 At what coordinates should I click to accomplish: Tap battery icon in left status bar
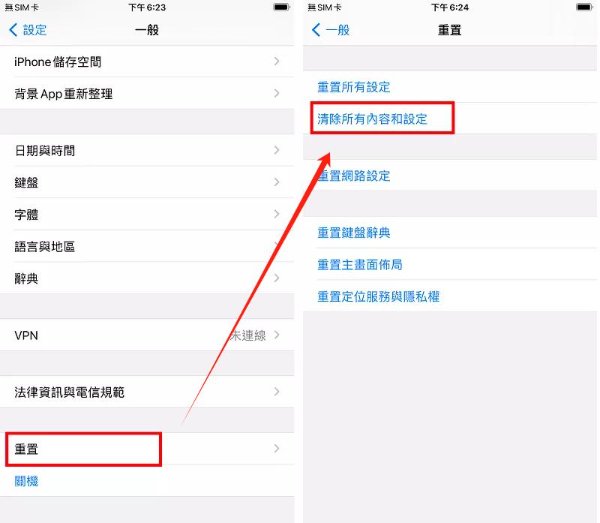click(282, 7)
